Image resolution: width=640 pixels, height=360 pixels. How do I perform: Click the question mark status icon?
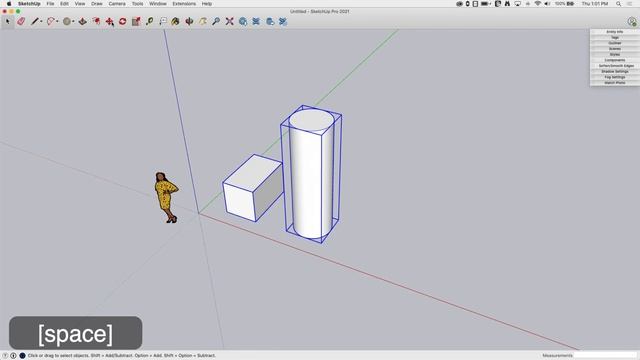[5, 356]
